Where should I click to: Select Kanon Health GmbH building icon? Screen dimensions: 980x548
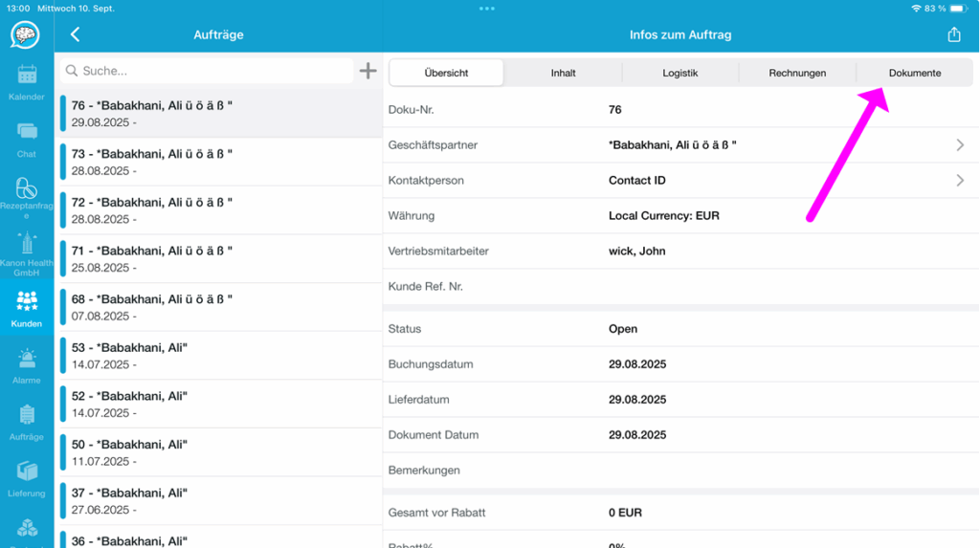point(27,243)
